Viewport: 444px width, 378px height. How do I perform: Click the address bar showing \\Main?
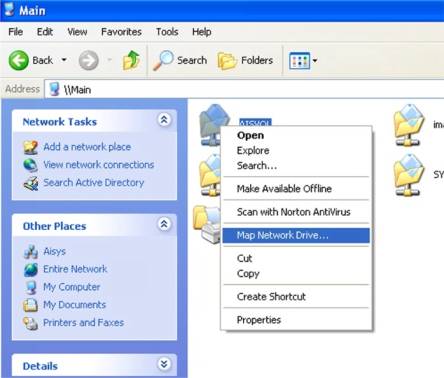click(244, 89)
